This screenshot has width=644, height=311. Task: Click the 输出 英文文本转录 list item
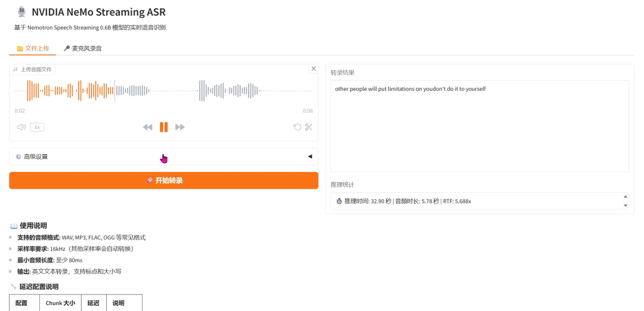[69, 272]
